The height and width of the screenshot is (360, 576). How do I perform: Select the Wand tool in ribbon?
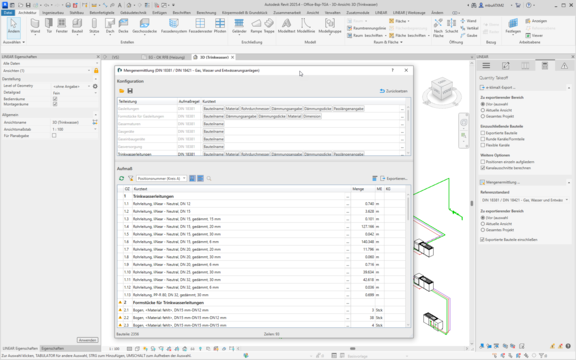[x=35, y=26]
